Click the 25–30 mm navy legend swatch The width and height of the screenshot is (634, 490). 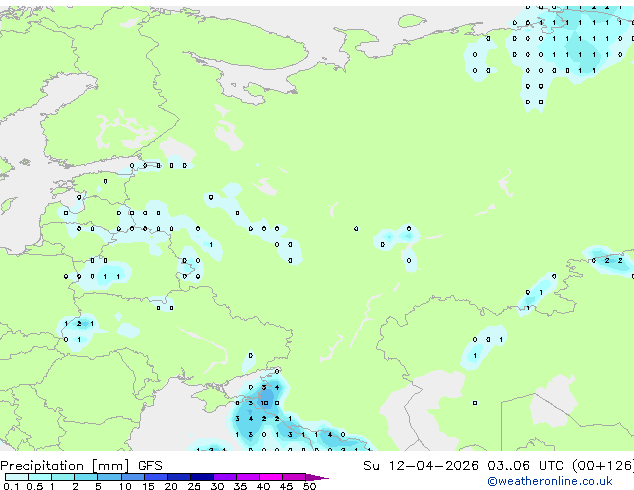pos(201,477)
